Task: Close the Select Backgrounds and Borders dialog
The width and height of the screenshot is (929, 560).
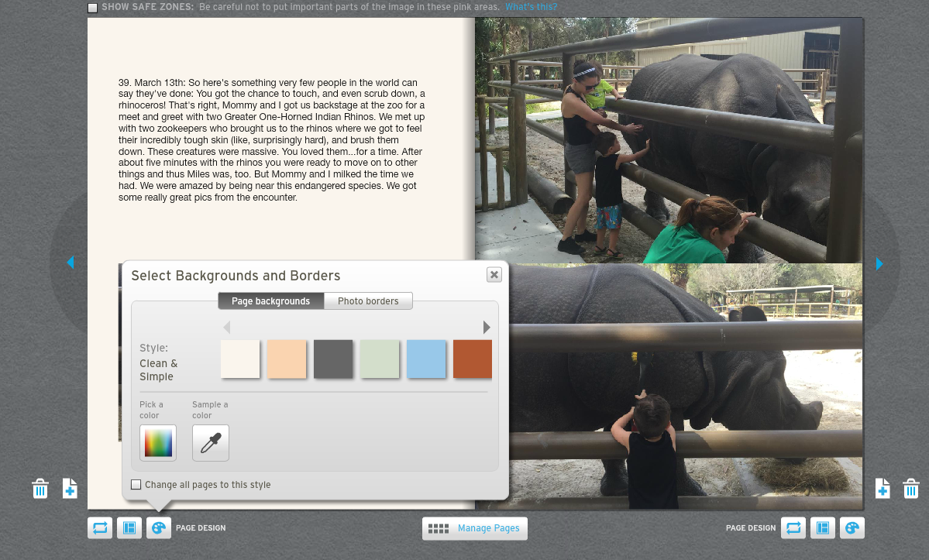Action: point(494,275)
